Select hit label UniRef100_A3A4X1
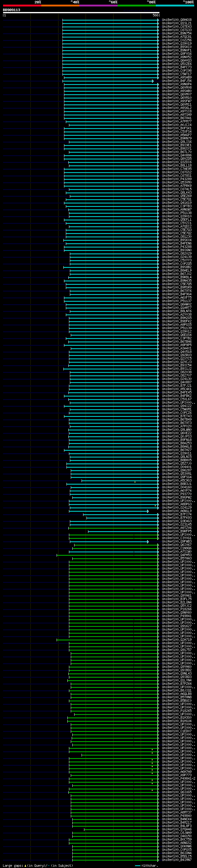This screenshot has width=197, height=868. tap(177, 349)
